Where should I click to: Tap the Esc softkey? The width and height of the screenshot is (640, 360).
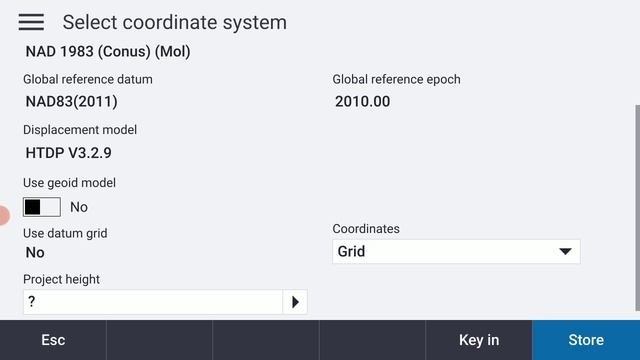point(53,340)
